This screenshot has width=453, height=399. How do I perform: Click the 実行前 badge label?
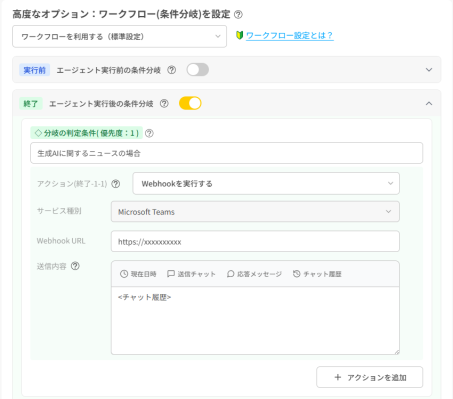(34, 70)
